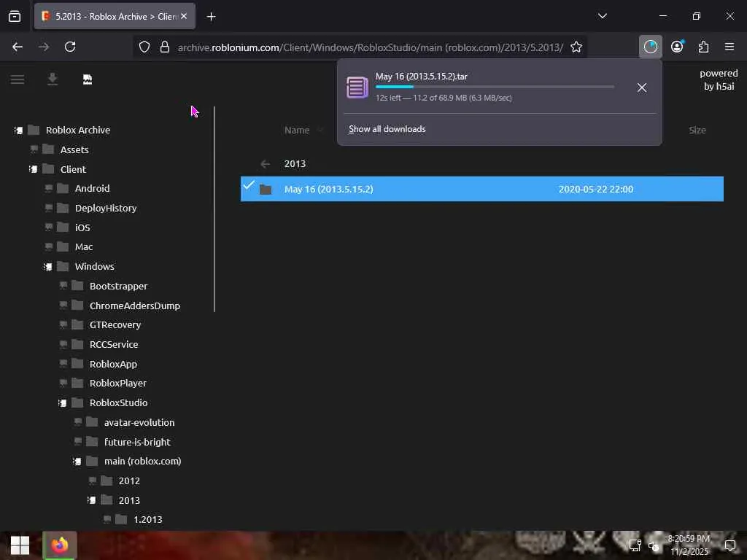Open the notification center icon in taskbar
747x560 pixels.
[729, 545]
